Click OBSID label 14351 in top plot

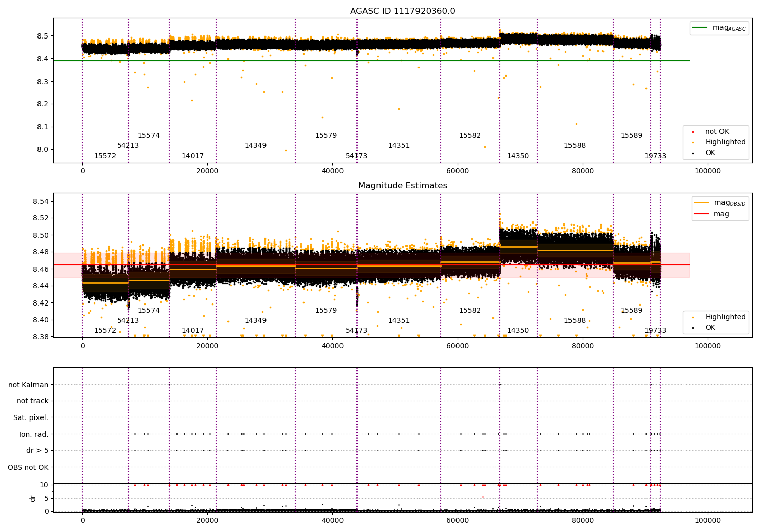coord(399,146)
